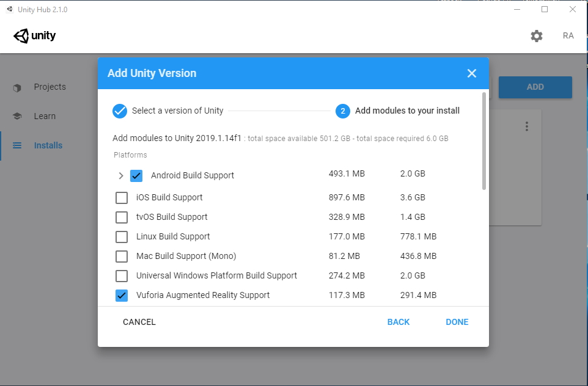Select the Installs section
Image resolution: width=588 pixels, height=386 pixels.
[x=48, y=145]
